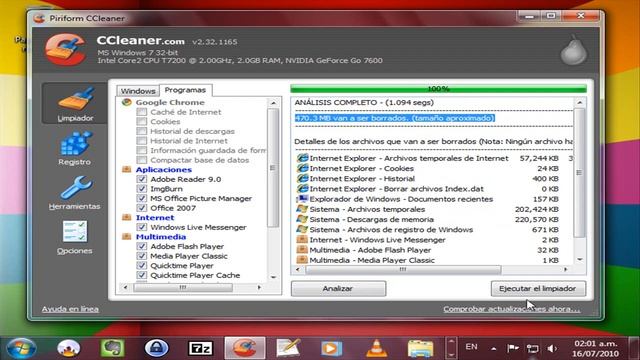
Task: Click Sistema Archivos temporales result icon
Action: tap(302, 209)
